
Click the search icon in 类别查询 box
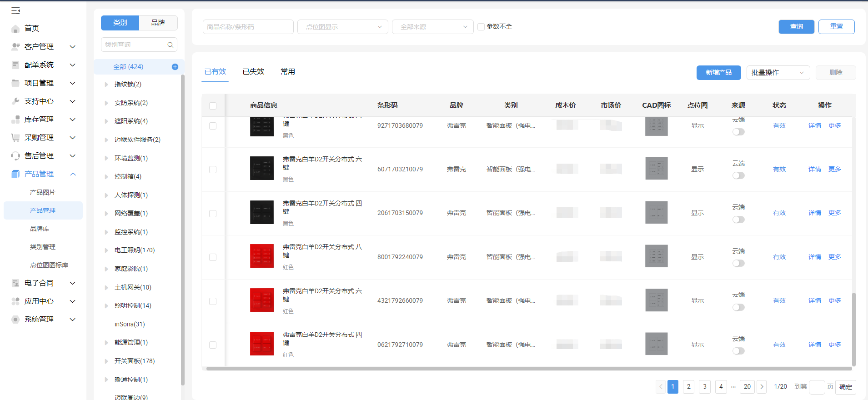click(171, 45)
